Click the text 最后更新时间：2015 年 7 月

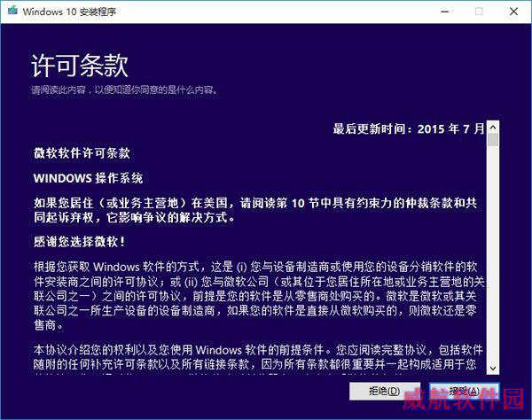click(x=409, y=128)
